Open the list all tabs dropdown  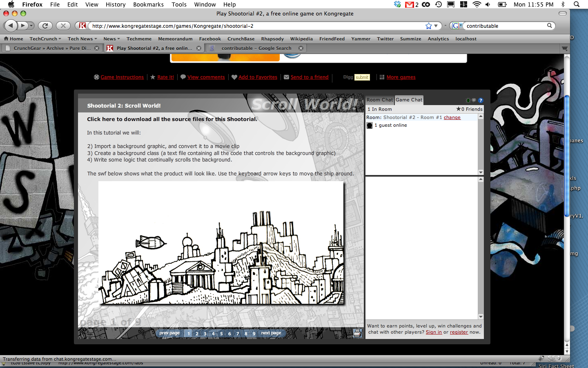[x=565, y=48]
